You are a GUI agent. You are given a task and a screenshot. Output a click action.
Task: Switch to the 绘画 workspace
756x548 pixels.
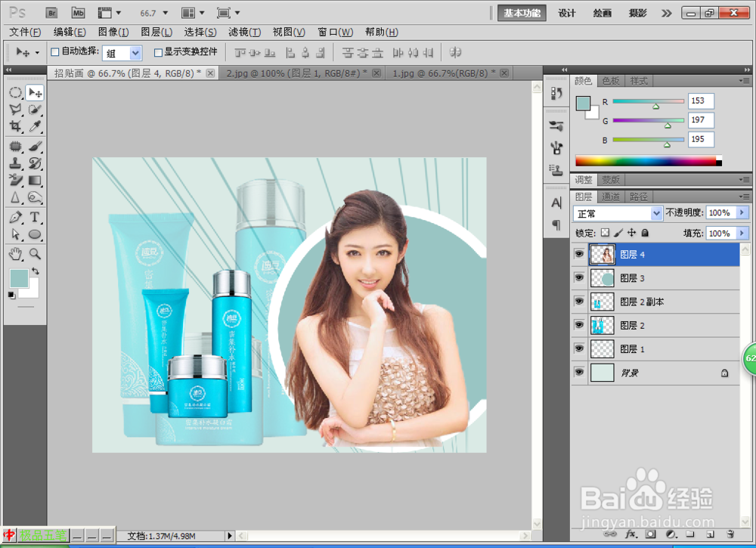click(x=603, y=13)
